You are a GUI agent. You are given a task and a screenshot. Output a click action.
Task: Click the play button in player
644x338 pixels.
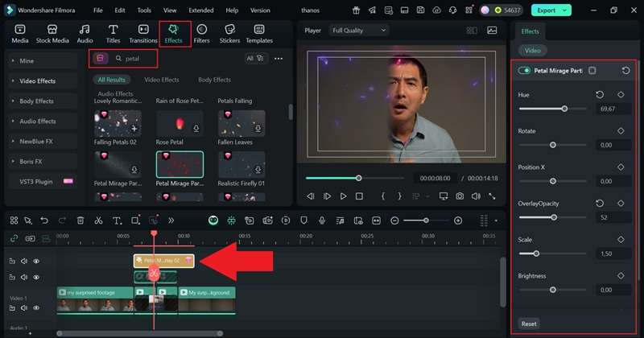pyautogui.click(x=344, y=196)
